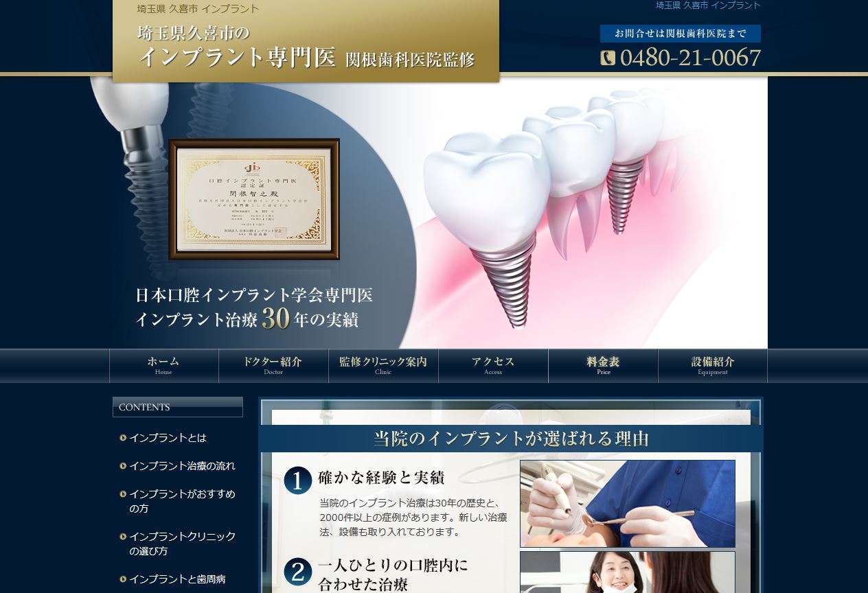Open the ホーム navigation tab

[x=163, y=366]
